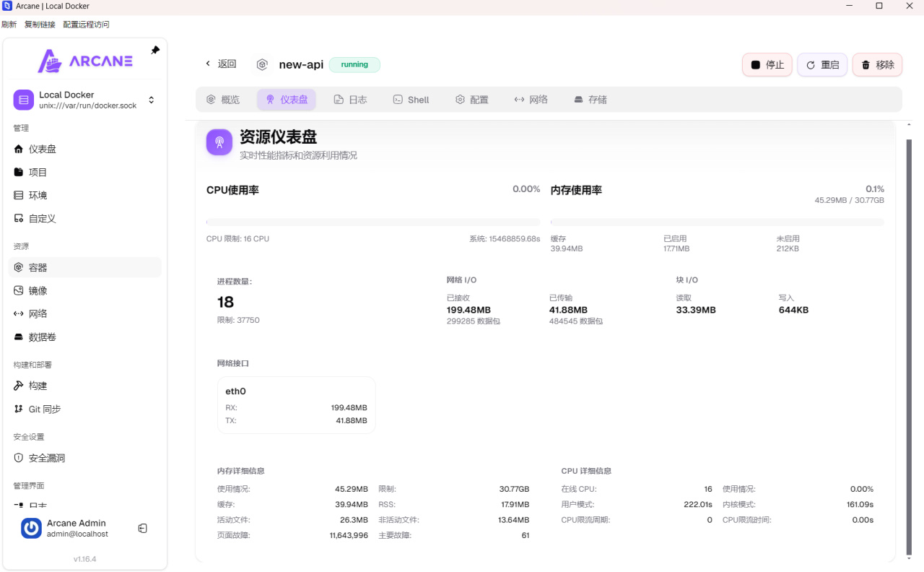Click the container icon beside new-api
Viewport: 924px width, 572px height.
(262, 64)
